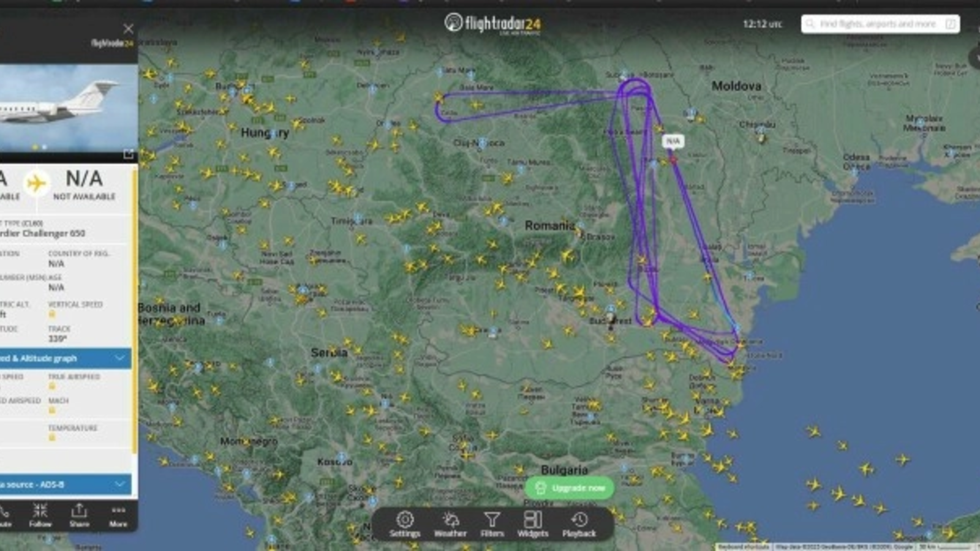This screenshot has width=980, height=551.
Task: Click the Flightradar24 logo
Action: click(x=492, y=24)
